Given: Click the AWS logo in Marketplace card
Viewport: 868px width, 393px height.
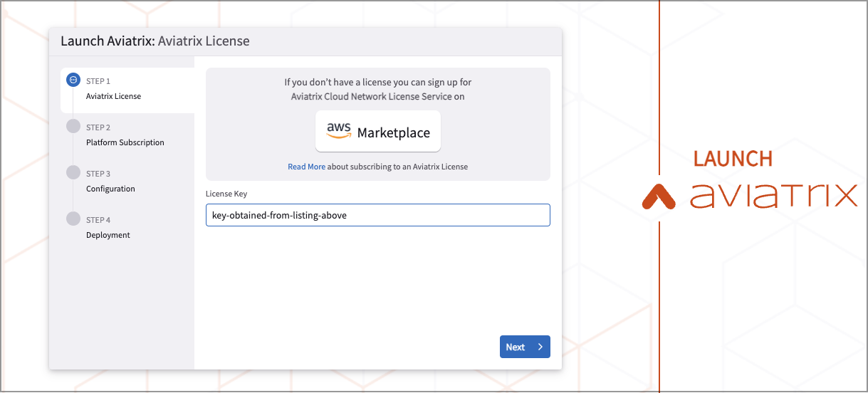Looking at the screenshot, I should coord(339,131).
